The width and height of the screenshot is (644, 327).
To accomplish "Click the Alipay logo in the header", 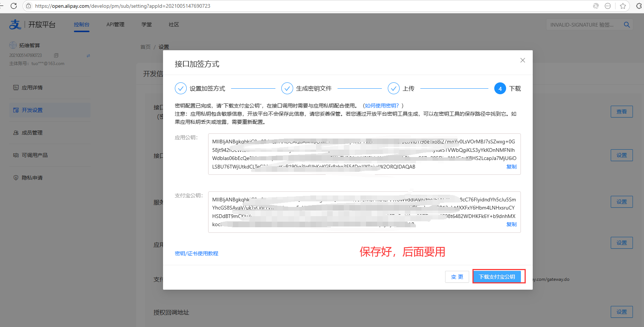I will (15, 24).
